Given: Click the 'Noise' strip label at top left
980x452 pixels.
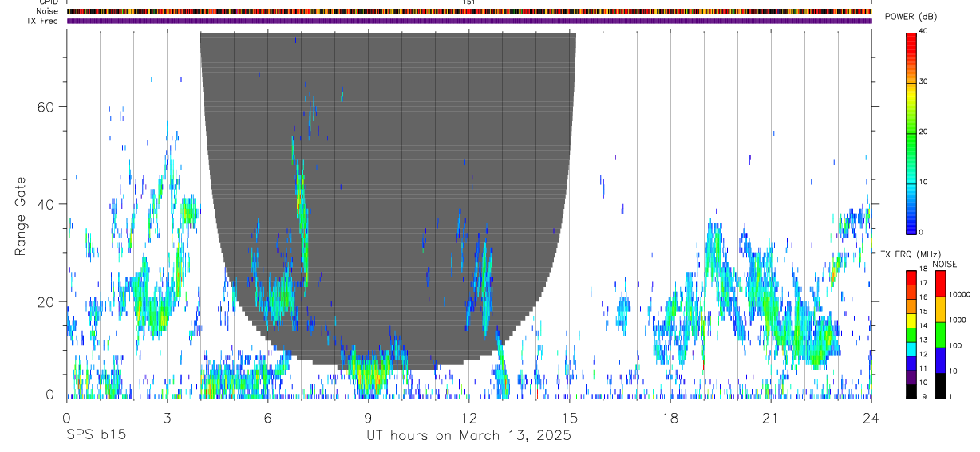Looking at the screenshot, I should pos(48,11).
